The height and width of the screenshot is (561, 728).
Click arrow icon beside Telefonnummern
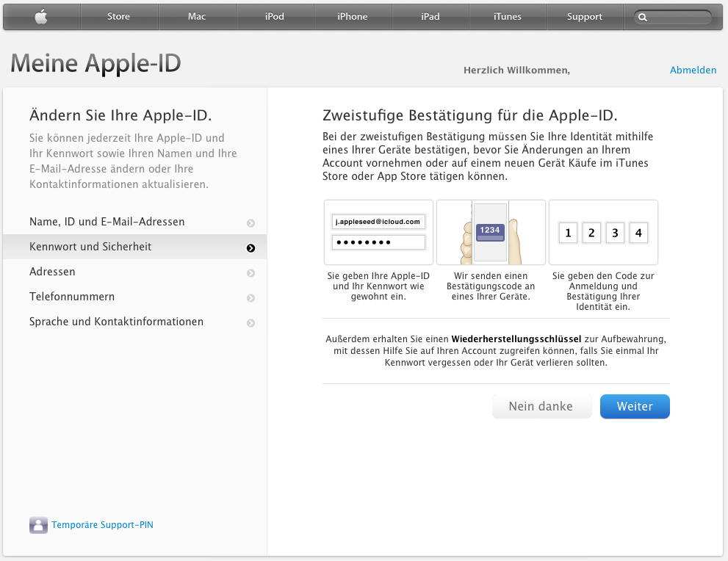pyautogui.click(x=251, y=298)
